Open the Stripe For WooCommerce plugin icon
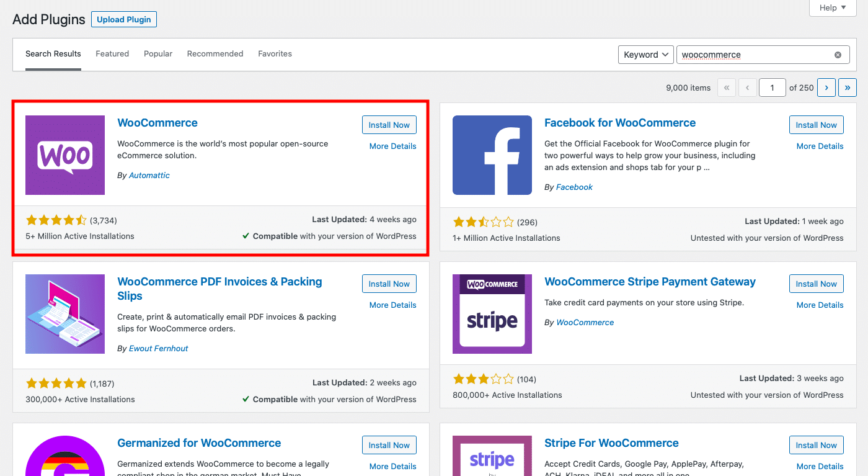868x476 pixels. point(492,456)
